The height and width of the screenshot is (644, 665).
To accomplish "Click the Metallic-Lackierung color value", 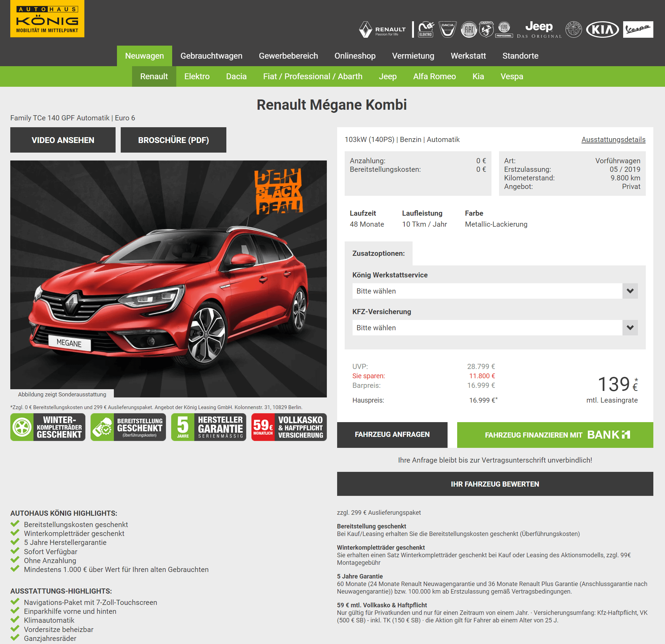I will point(496,224).
